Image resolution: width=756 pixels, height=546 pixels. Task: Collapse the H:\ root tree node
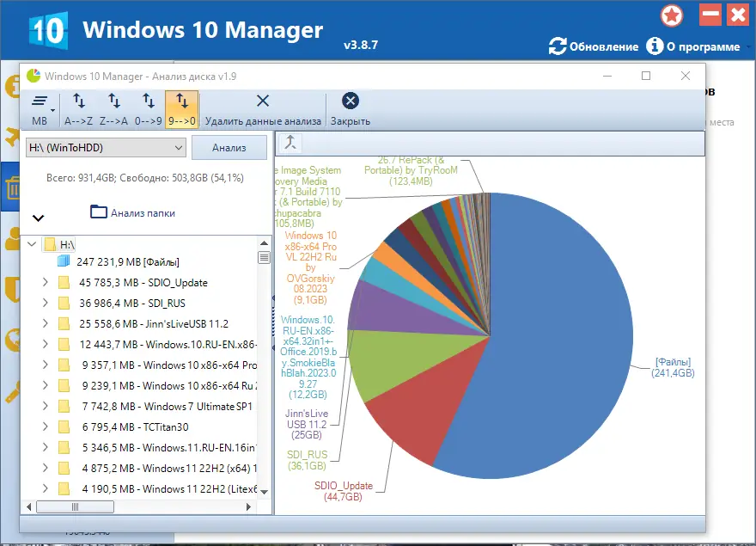click(32, 244)
